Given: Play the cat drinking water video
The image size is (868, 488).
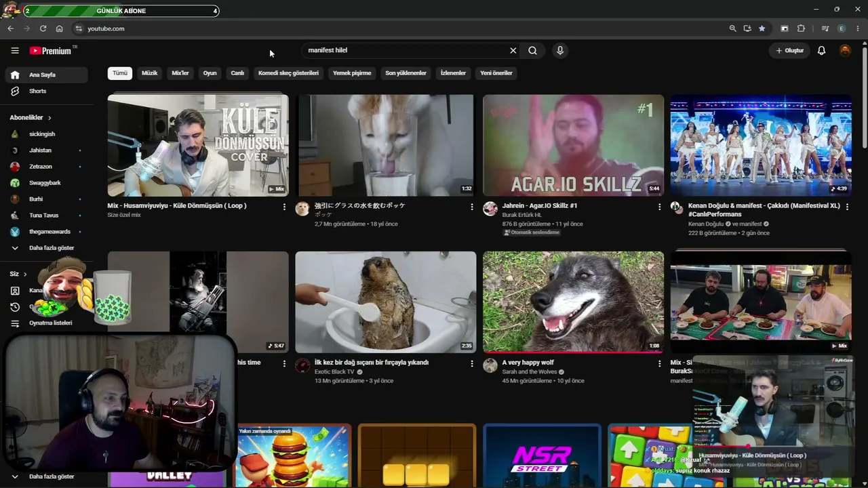Looking at the screenshot, I should point(386,145).
